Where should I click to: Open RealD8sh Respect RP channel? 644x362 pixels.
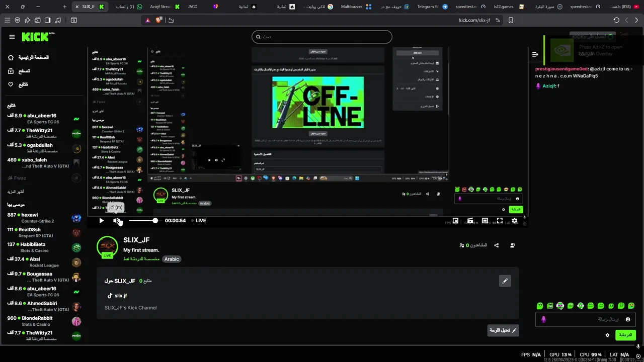pos(44,232)
